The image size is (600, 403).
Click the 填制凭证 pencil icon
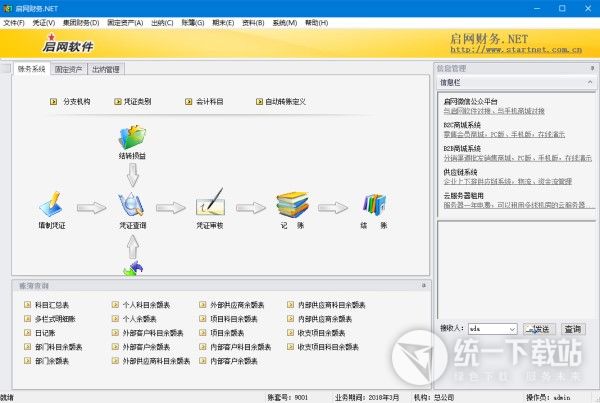tap(51, 205)
